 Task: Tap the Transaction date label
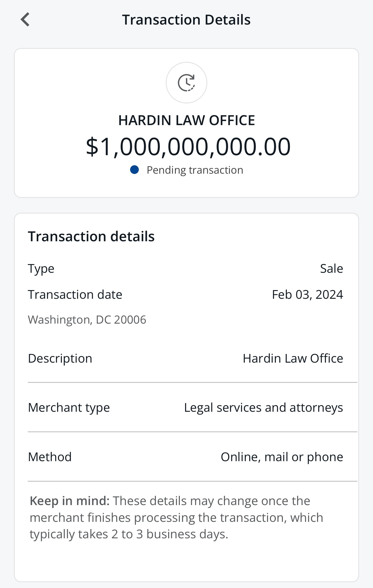coord(75,295)
